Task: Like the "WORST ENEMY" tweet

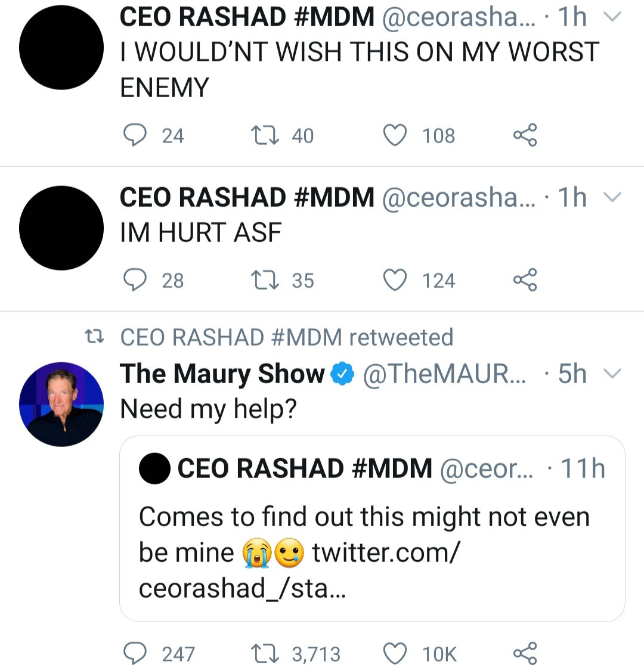Action: point(395,135)
